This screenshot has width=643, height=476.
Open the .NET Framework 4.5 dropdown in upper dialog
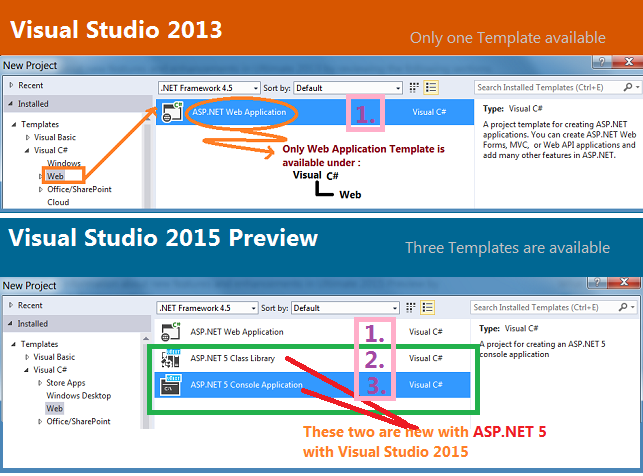(x=209, y=88)
